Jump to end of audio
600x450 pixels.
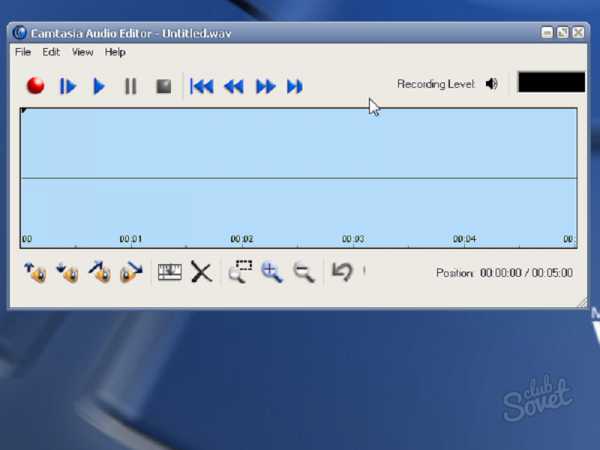(x=295, y=86)
